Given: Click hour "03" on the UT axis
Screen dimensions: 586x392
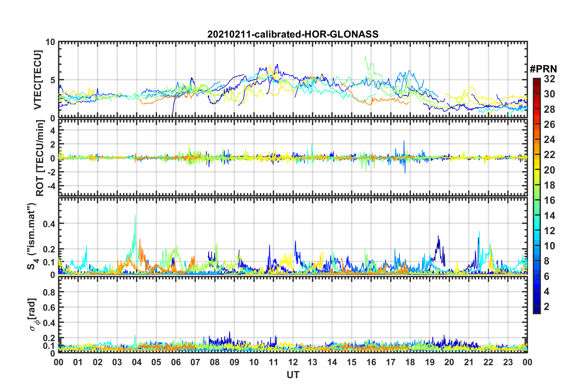Looking at the screenshot, I should [x=117, y=362].
